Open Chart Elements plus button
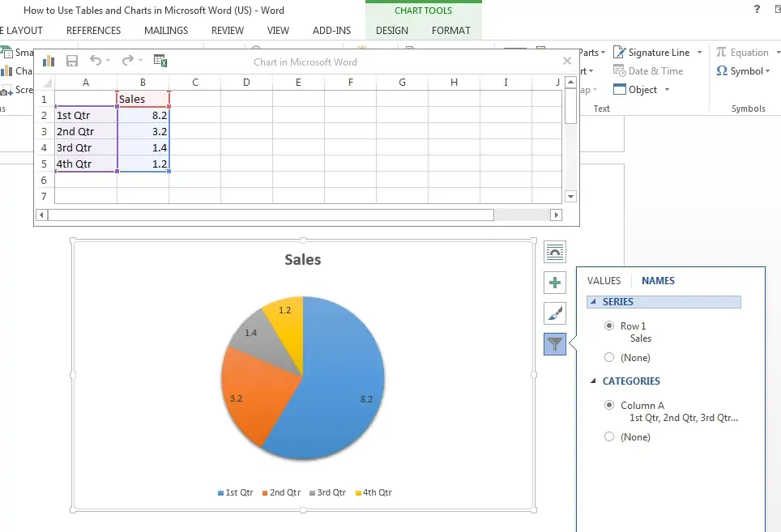This screenshot has width=781, height=532. [x=554, y=283]
